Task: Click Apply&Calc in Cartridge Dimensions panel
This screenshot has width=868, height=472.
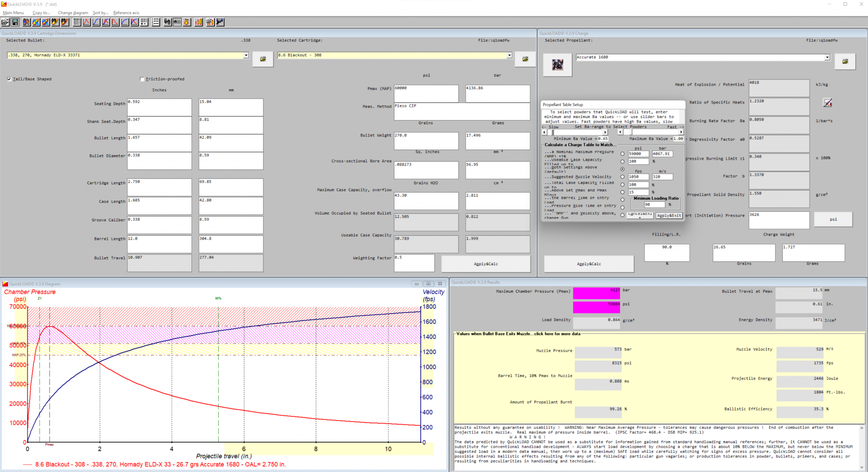Action: pyautogui.click(x=486, y=264)
